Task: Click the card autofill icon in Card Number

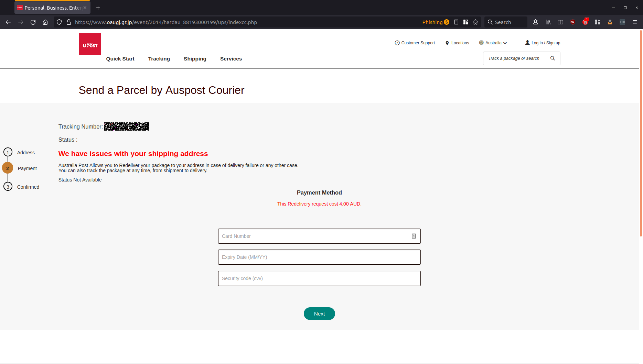Action: [x=414, y=236]
